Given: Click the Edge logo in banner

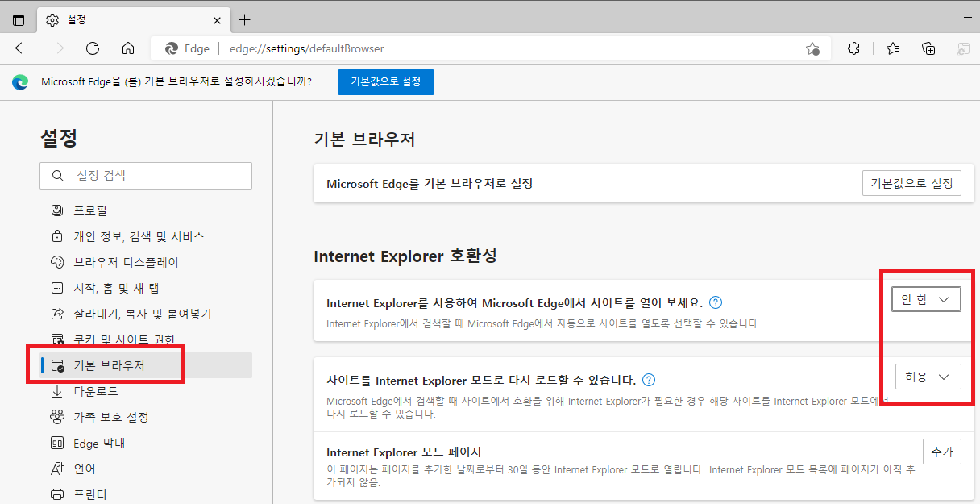Looking at the screenshot, I should (20, 82).
